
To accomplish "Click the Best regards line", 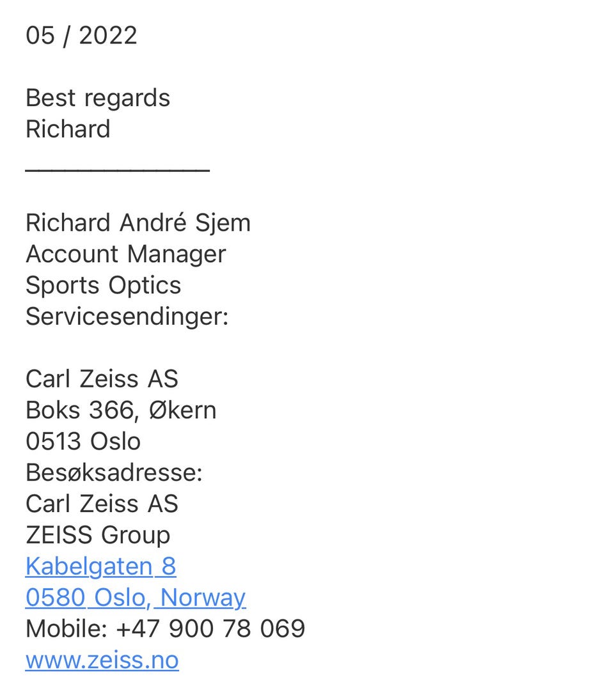I will 97,98.
